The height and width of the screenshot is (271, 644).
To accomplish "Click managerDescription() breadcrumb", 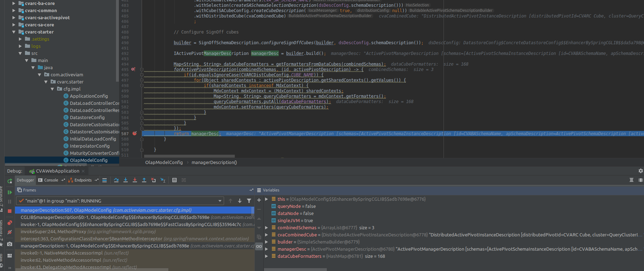I will (214, 162).
